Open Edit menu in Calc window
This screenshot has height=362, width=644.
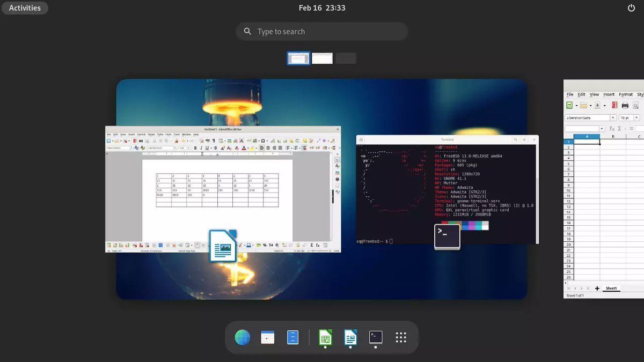coord(581,94)
